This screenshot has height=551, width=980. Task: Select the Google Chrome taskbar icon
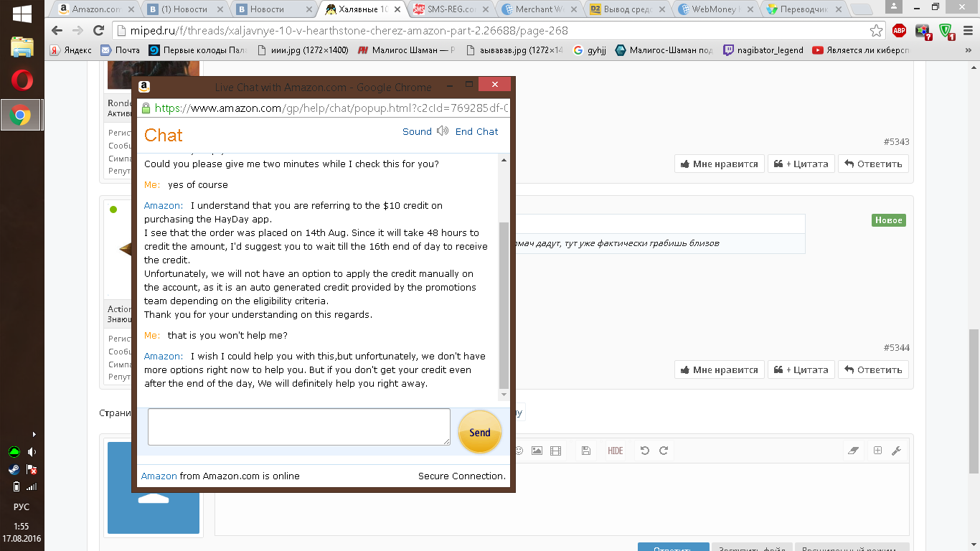[22, 115]
